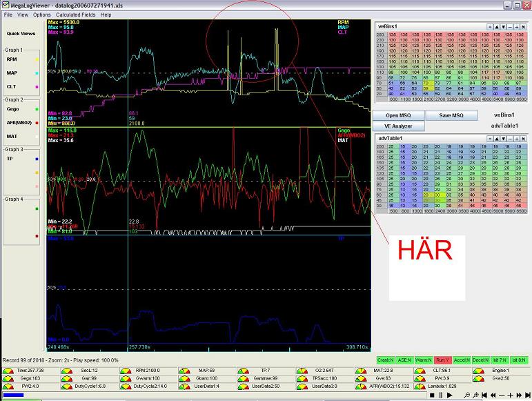Click the bit 7:N status indicator
The image size is (532, 401).
(x=500, y=360)
